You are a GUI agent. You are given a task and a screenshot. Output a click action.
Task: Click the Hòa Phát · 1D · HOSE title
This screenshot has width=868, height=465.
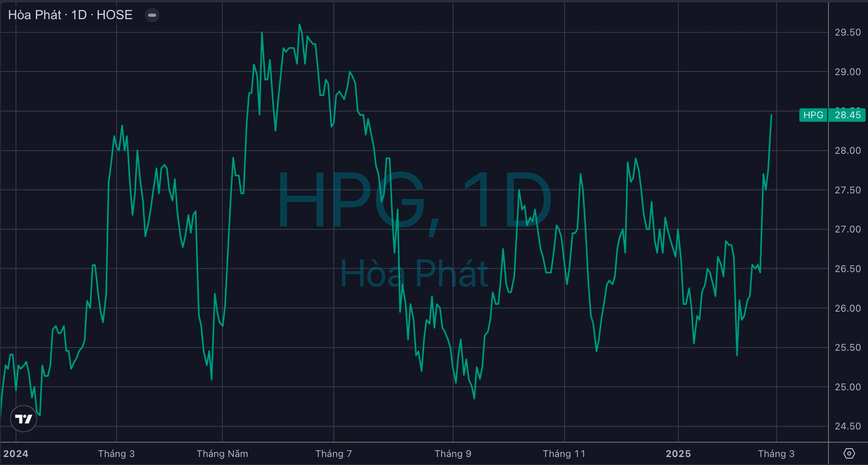tap(70, 15)
